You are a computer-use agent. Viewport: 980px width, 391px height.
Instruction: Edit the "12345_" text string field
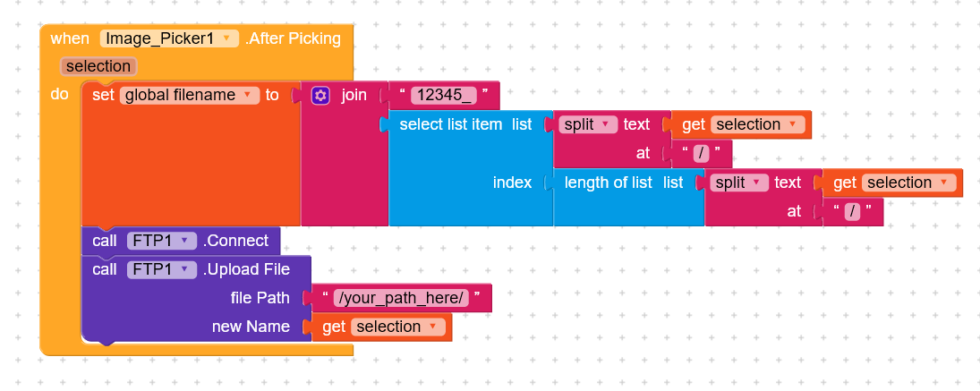pyautogui.click(x=444, y=95)
